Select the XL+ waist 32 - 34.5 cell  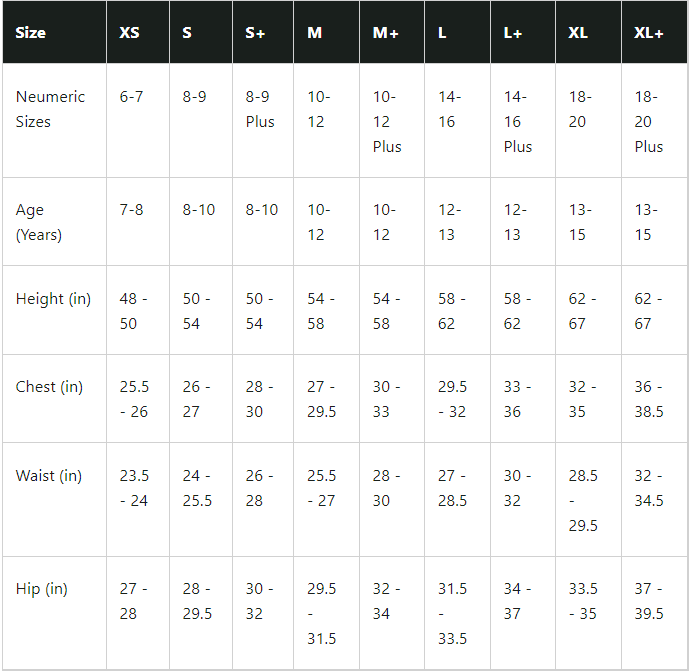click(649, 488)
